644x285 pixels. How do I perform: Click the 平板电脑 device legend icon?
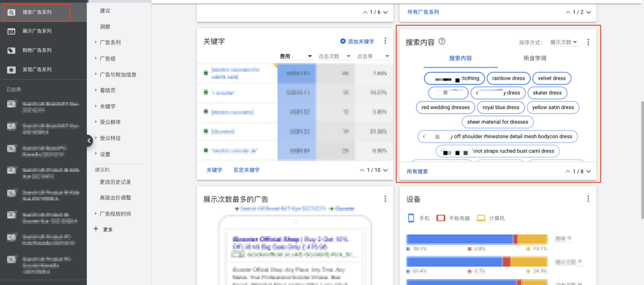(441, 218)
